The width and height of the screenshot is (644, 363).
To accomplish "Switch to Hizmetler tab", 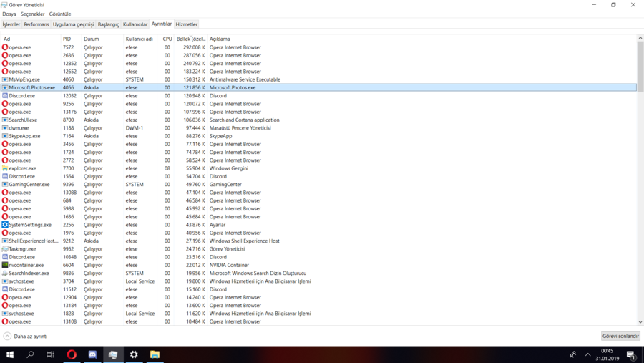I will (187, 24).
